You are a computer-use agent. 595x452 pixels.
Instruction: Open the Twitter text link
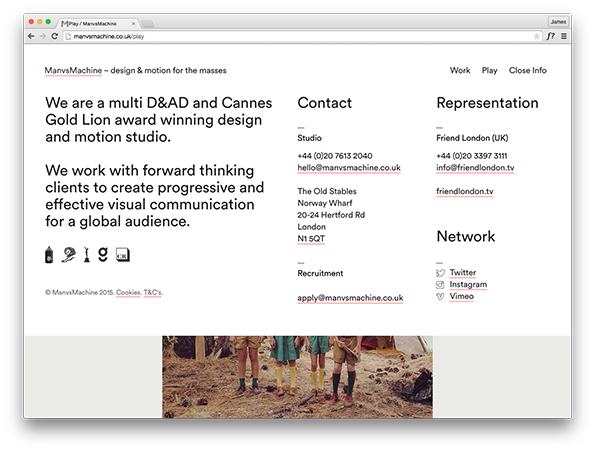tap(463, 272)
